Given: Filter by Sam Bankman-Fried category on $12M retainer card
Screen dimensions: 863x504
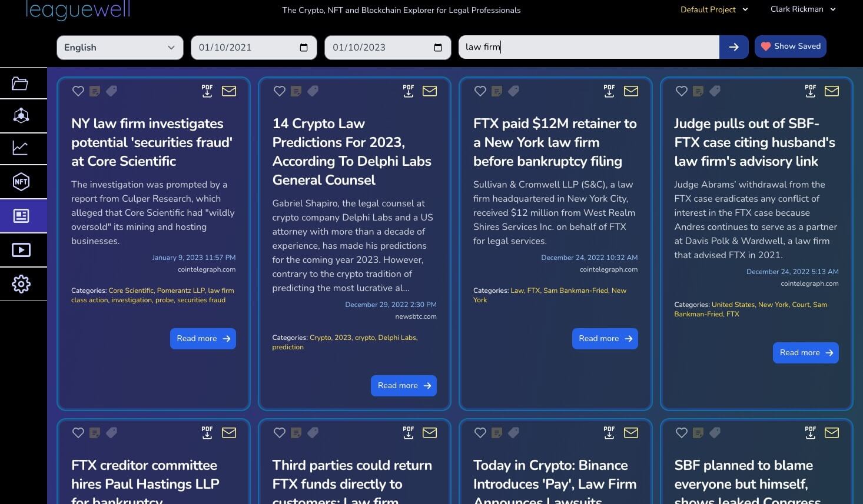Looking at the screenshot, I should tap(576, 291).
